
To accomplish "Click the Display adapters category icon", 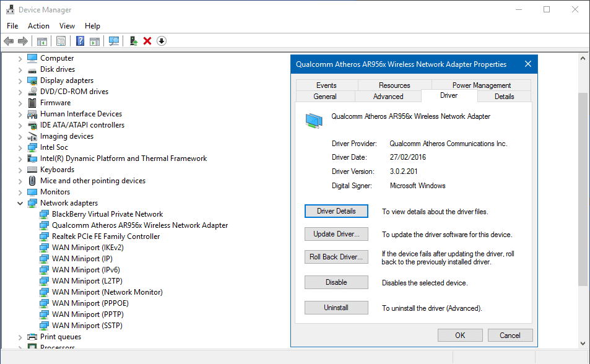I will point(32,80).
